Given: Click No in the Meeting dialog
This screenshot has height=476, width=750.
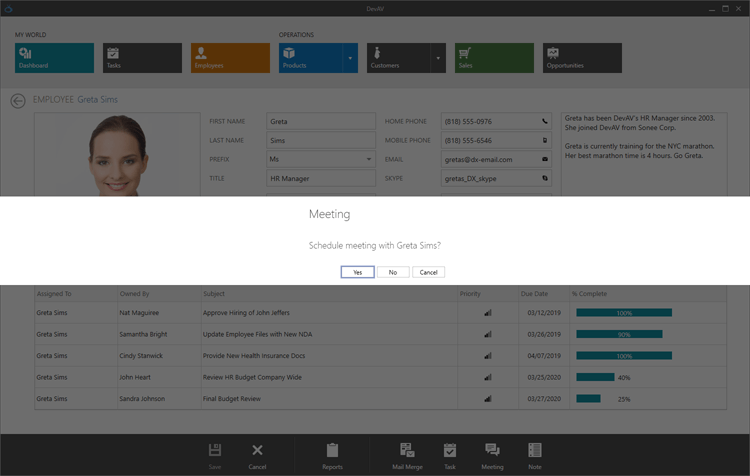Looking at the screenshot, I should point(393,272).
